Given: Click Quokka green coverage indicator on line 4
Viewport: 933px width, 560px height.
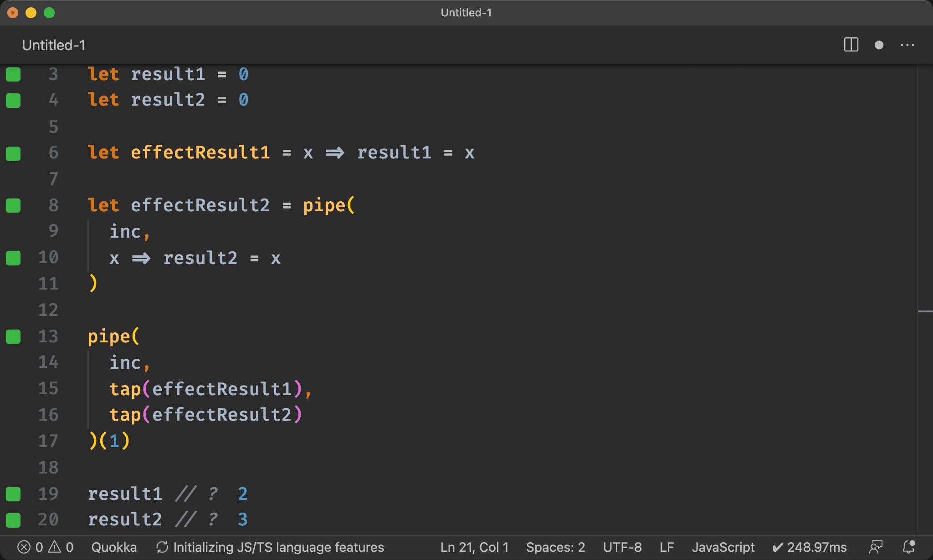Looking at the screenshot, I should [x=13, y=100].
